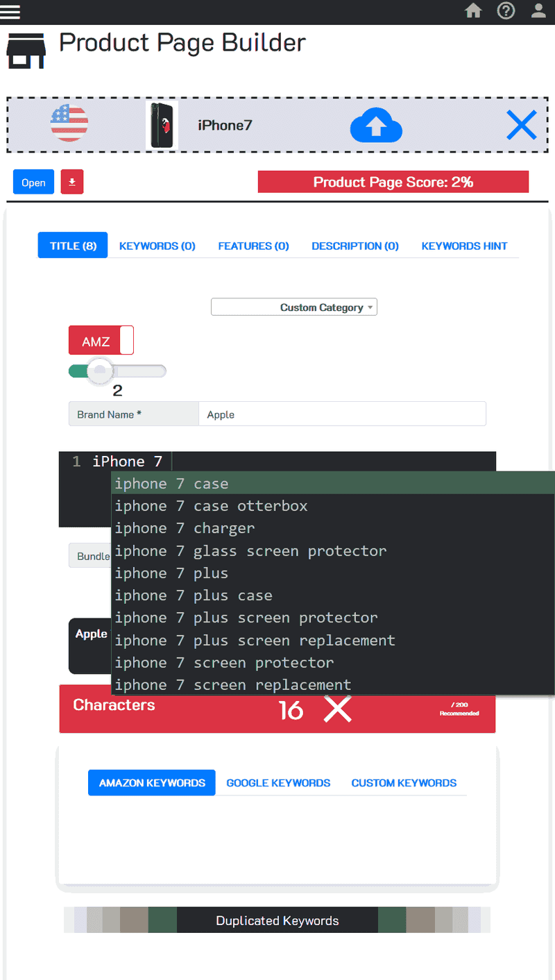Open the help icon
Viewport: 555px width, 980px height.
pyautogui.click(x=506, y=11)
